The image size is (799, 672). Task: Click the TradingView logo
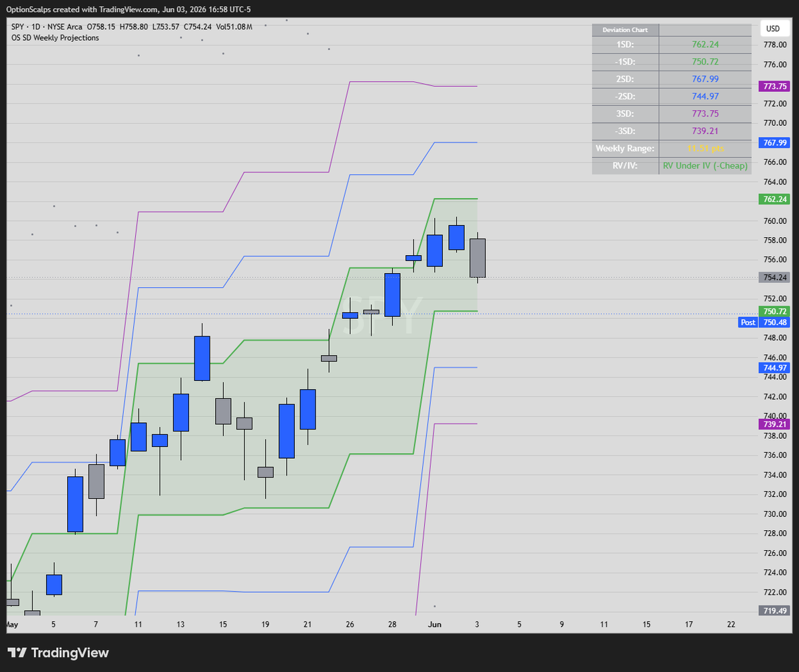pyautogui.click(x=58, y=653)
